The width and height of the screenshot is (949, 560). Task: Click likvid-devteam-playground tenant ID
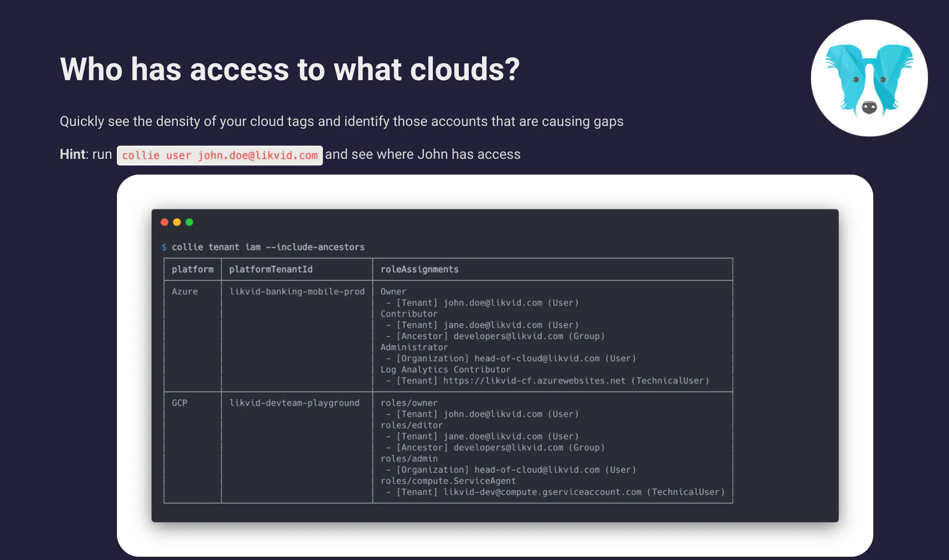[295, 403]
